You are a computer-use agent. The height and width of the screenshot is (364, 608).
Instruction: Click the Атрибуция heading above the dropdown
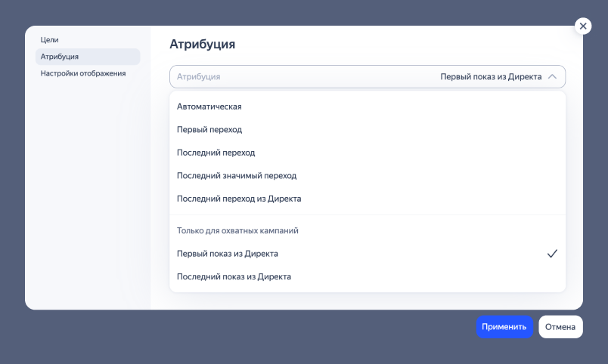click(202, 45)
